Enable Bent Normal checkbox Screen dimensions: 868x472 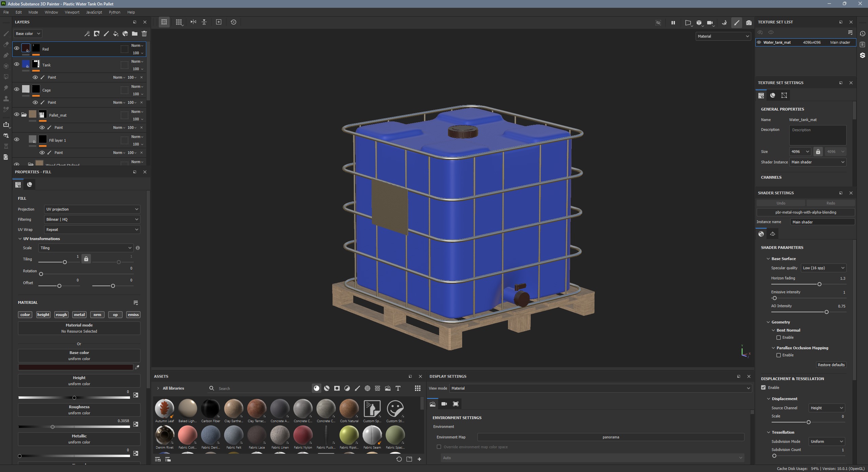click(779, 337)
